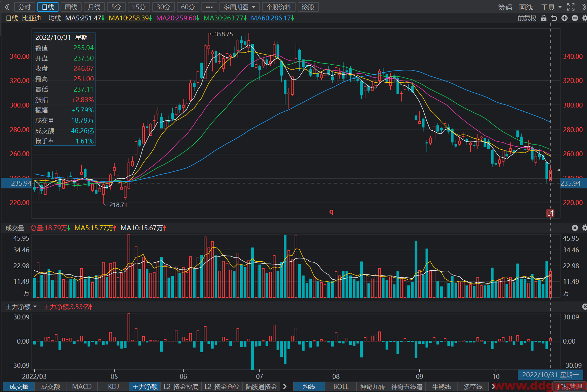The width and height of the screenshot is (587, 392).
Task: Select 成交量 indicator tab
Action: [19, 386]
